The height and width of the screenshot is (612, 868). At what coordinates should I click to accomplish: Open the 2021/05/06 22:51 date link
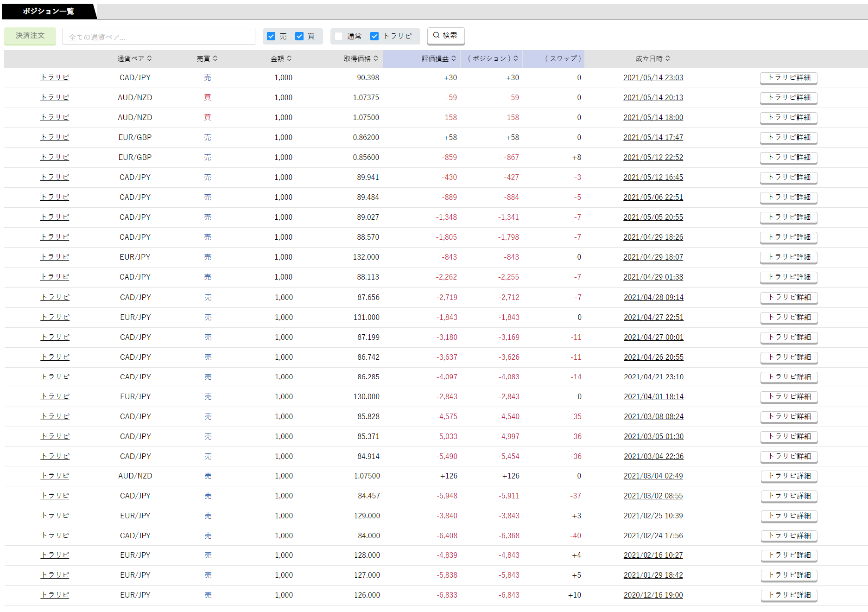tap(653, 198)
